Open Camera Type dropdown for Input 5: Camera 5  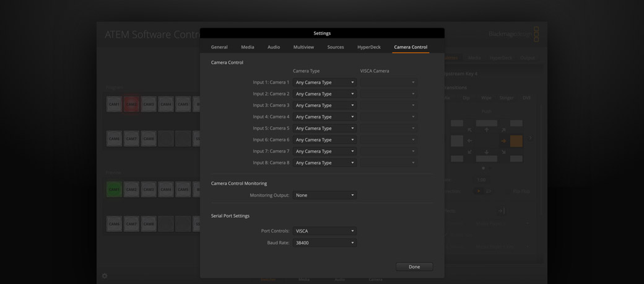click(x=324, y=128)
